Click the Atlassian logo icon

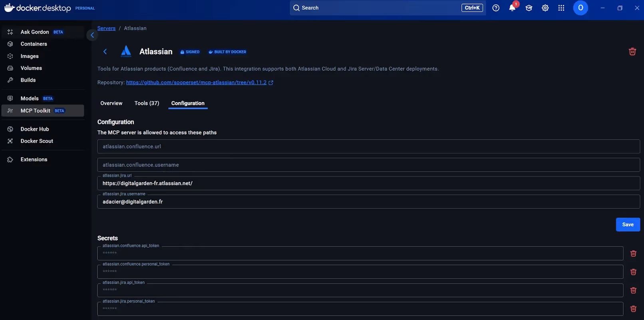[126, 52]
